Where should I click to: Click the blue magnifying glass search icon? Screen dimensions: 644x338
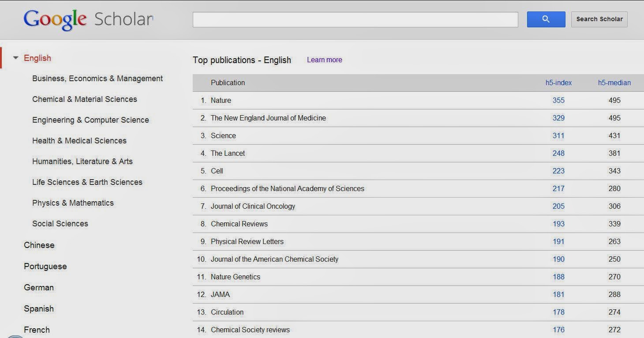click(x=546, y=19)
